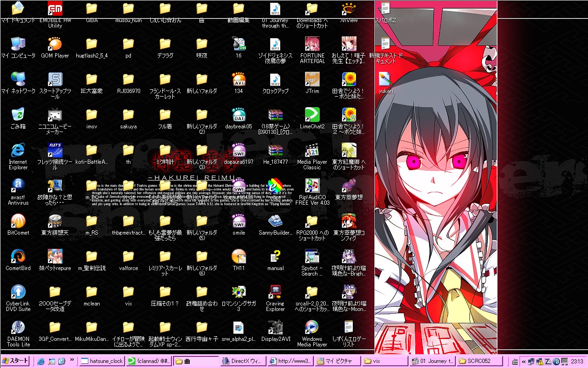This screenshot has height=368, width=588.
Task: Select the 16 OGG audio file
Action: [x=239, y=44]
